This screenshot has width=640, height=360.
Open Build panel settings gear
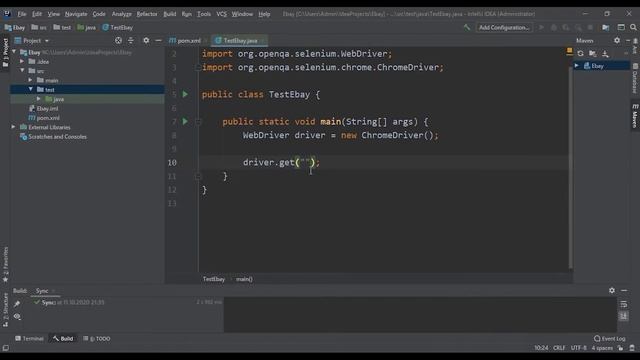pyautogui.click(x=611, y=290)
